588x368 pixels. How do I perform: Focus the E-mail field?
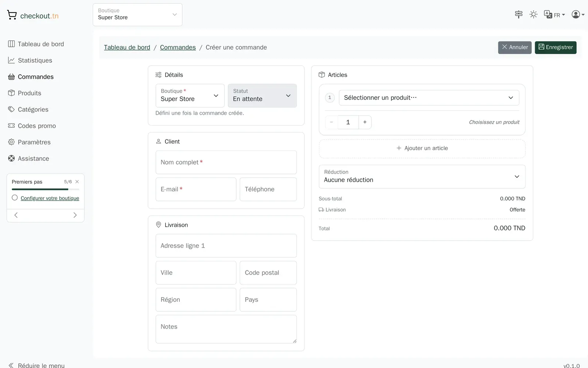pos(196,189)
